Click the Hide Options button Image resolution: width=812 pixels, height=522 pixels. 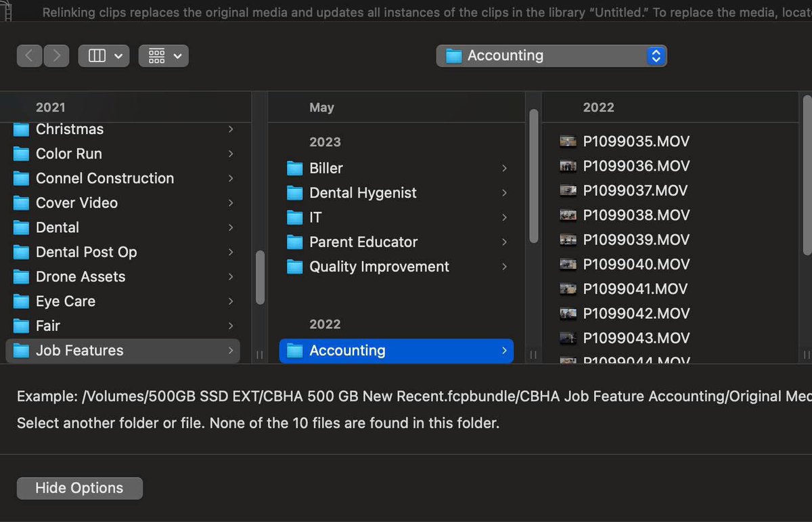80,488
